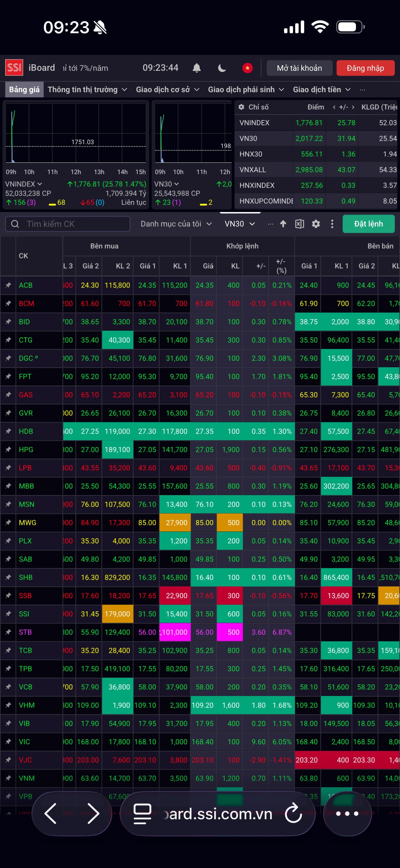Open the TCB stock symbol

click(x=25, y=651)
